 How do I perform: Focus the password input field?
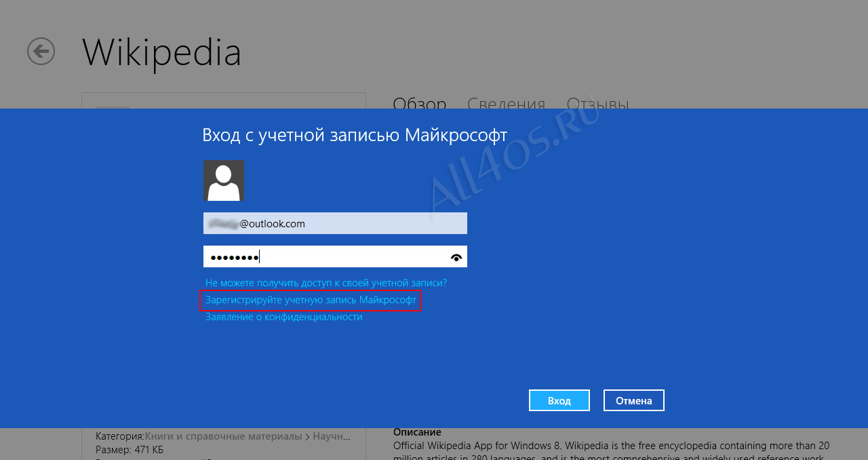[335, 256]
